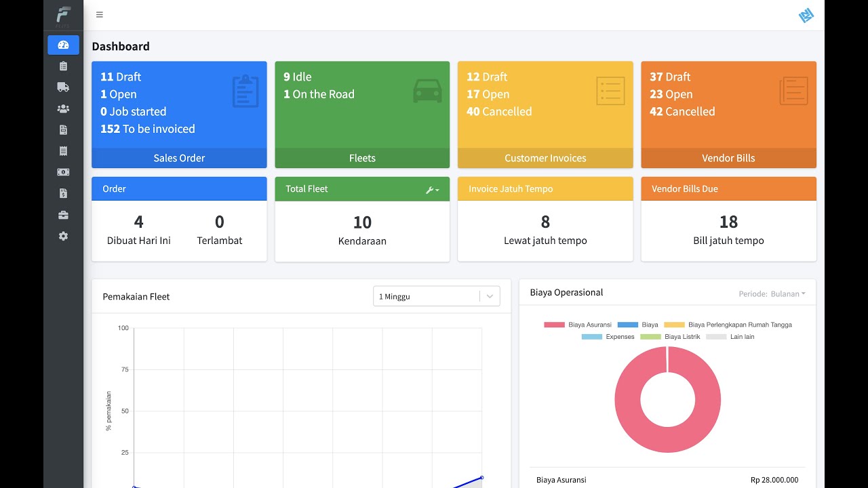This screenshot has height=488, width=868.
Task: Click the Invoice Jatuh Tempo card header
Action: point(545,188)
